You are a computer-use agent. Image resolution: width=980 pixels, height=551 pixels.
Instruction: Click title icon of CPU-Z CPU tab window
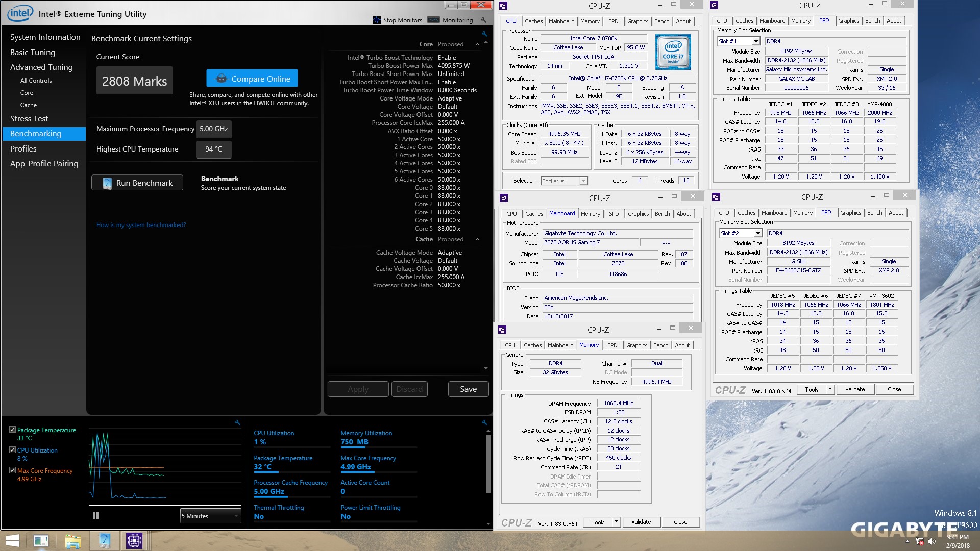503,6
